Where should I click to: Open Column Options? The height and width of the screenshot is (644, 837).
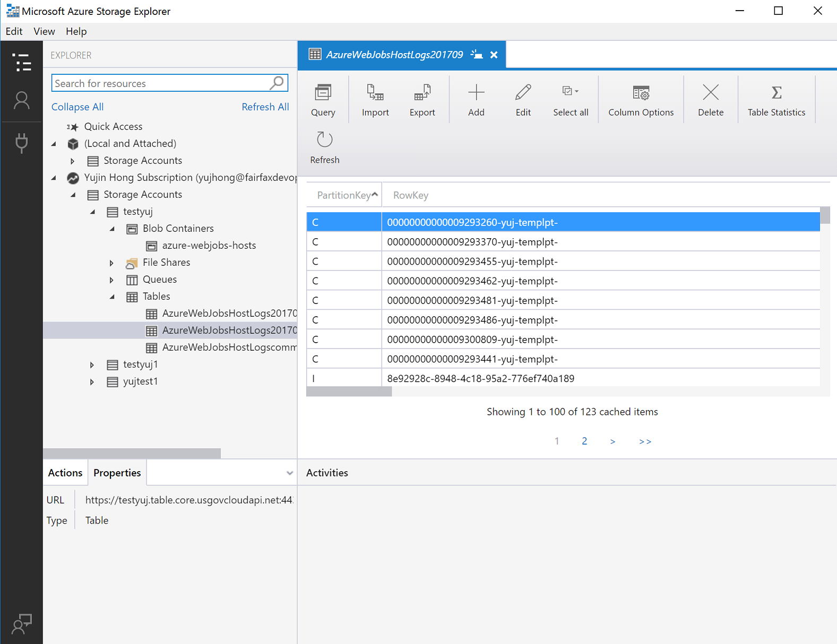tap(641, 100)
